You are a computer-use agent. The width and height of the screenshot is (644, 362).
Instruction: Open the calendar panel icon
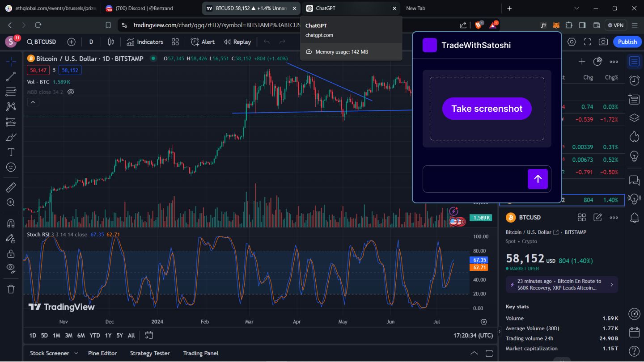(x=634, y=333)
